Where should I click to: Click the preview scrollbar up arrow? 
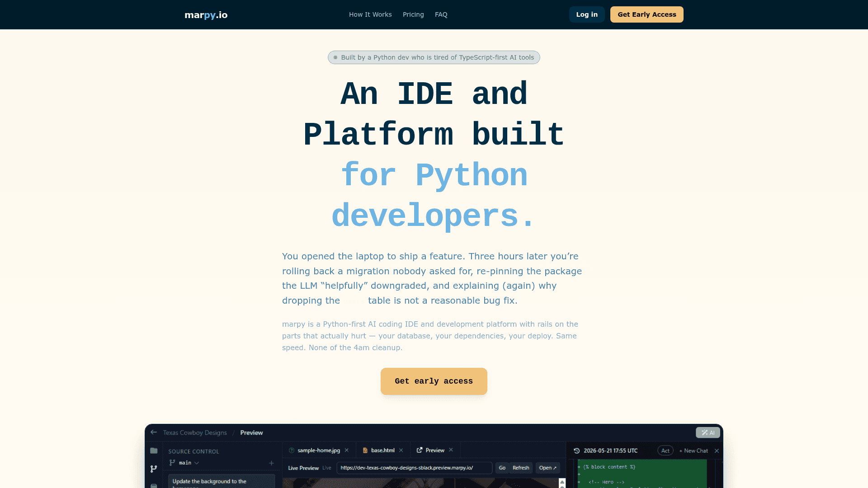[562, 482]
